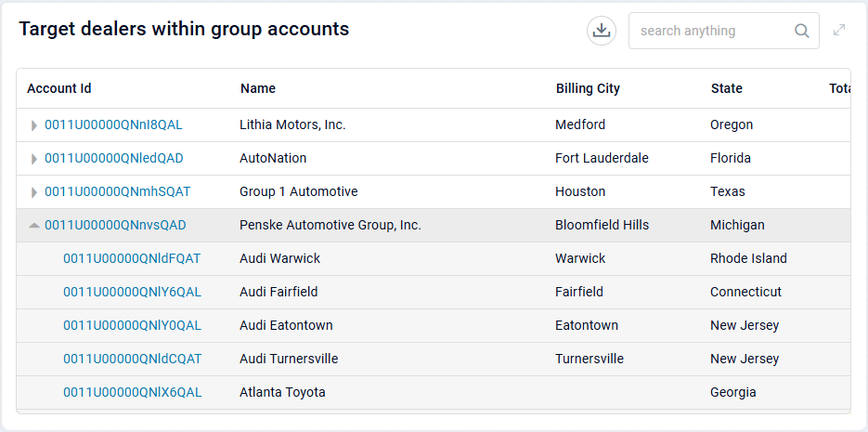Sort by Billing City column header

pos(588,89)
